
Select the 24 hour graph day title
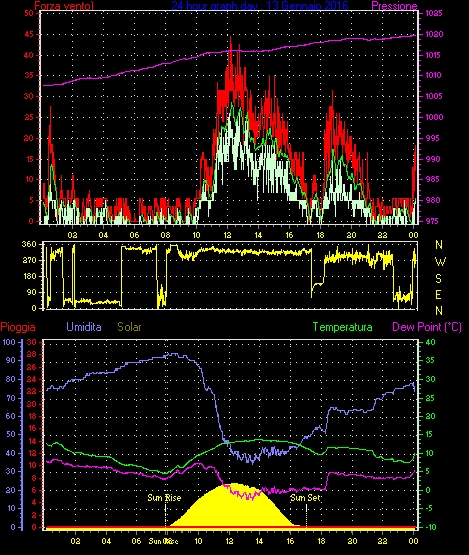pos(260,5)
